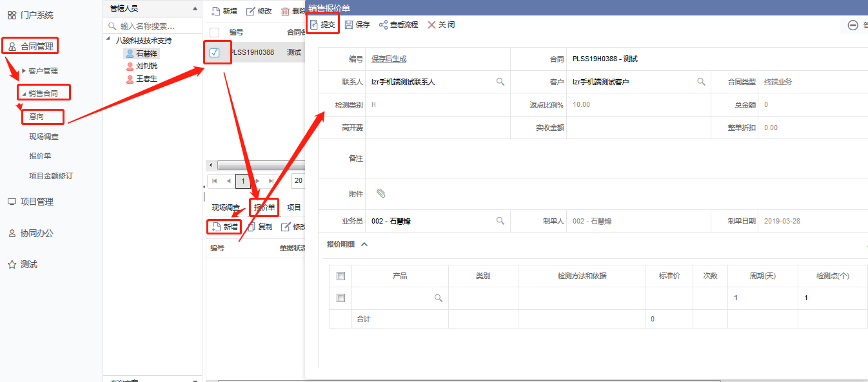This screenshot has width=868, height=382.
Task: Click the horizontal scrollbar under contract list
Action: (258, 166)
